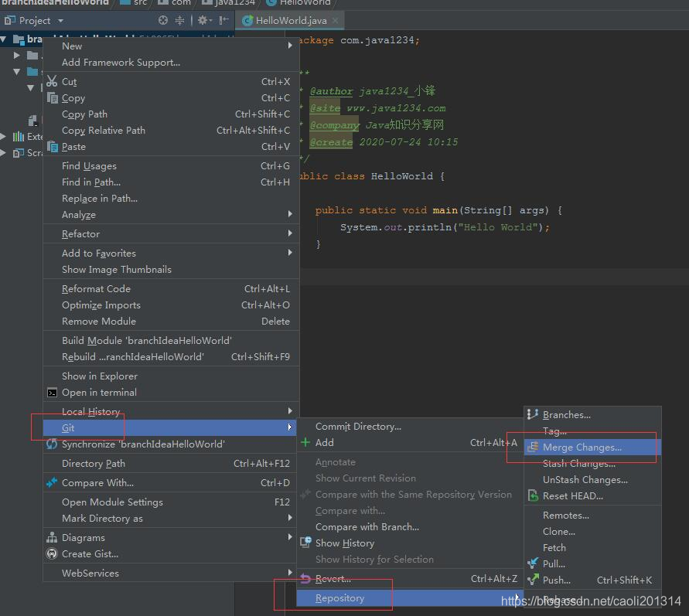Choose Open Module Settings menu item

point(169,502)
